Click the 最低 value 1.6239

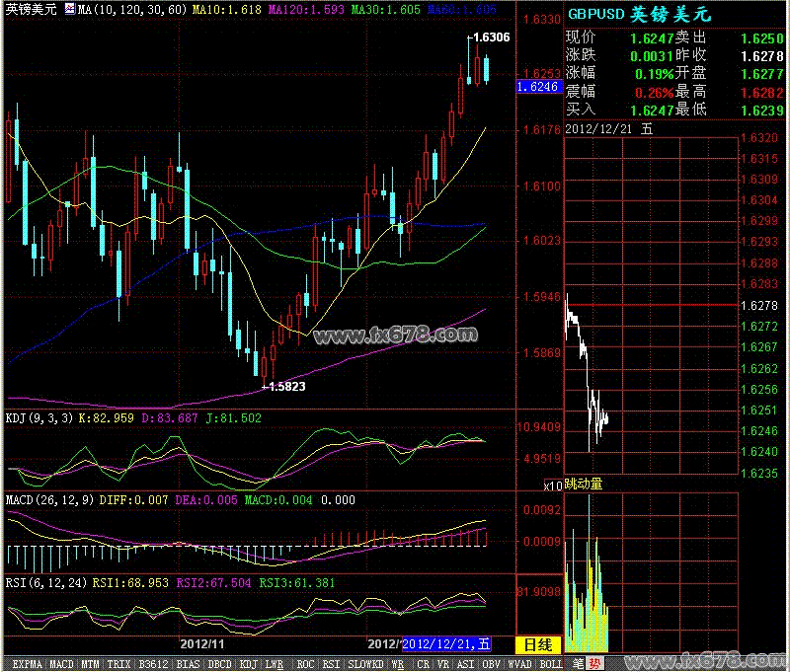[x=762, y=111]
